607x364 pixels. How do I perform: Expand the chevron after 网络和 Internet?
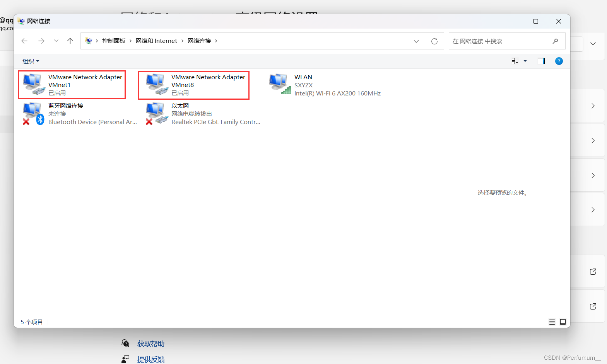182,41
